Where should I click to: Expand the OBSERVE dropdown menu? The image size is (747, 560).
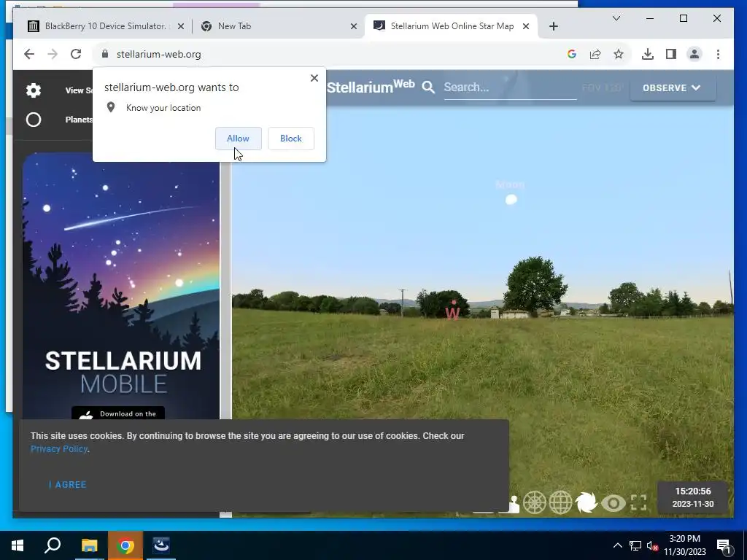coord(672,87)
